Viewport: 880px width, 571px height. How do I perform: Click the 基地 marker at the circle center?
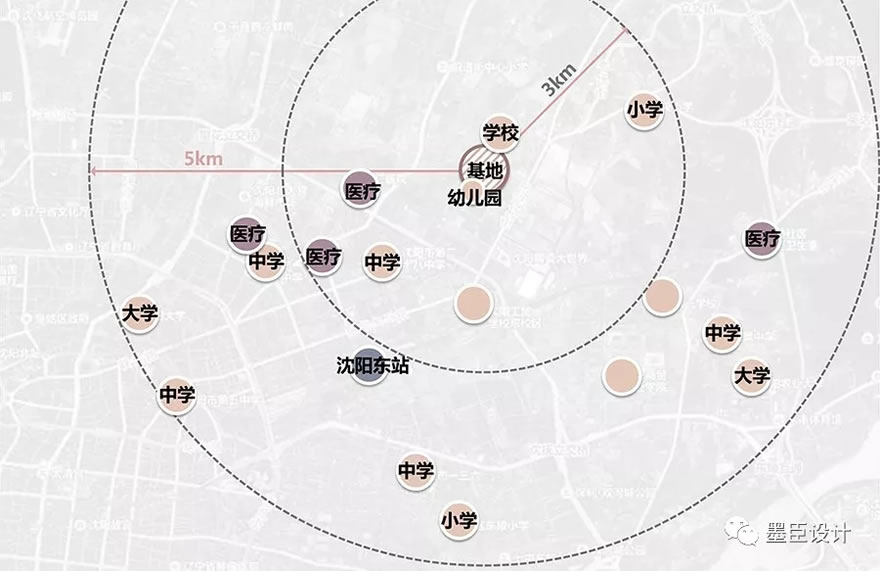pyautogui.click(x=484, y=171)
